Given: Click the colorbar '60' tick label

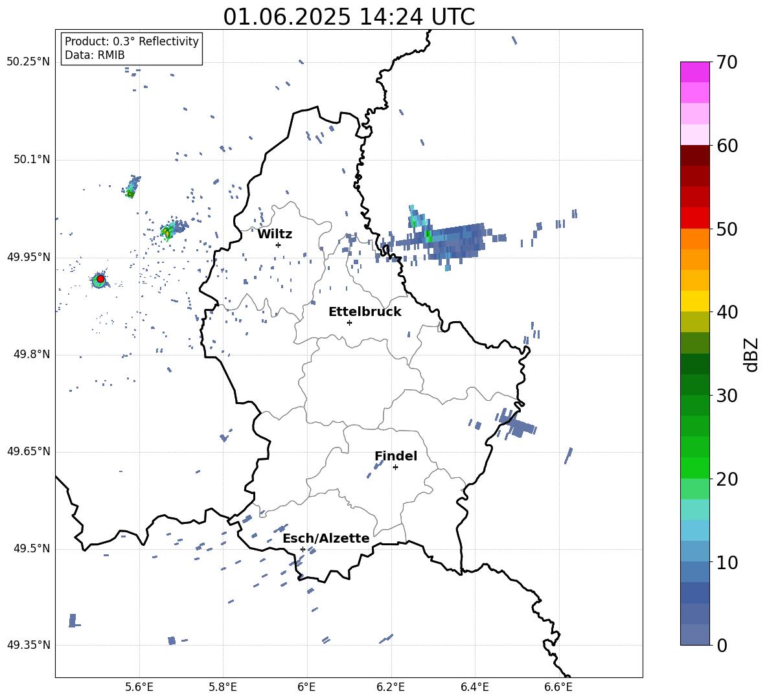Looking at the screenshot, I should pos(727,146).
